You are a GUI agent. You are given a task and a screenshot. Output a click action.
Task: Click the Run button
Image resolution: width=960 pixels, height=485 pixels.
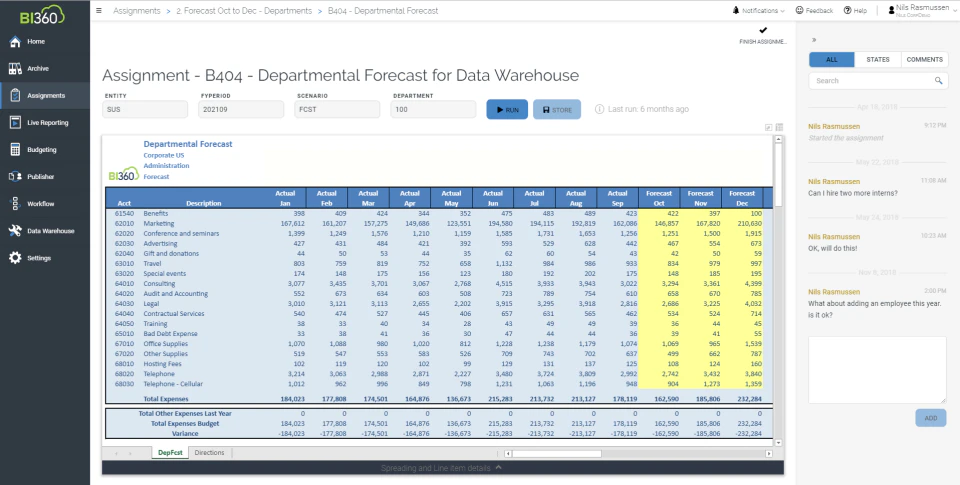click(507, 109)
